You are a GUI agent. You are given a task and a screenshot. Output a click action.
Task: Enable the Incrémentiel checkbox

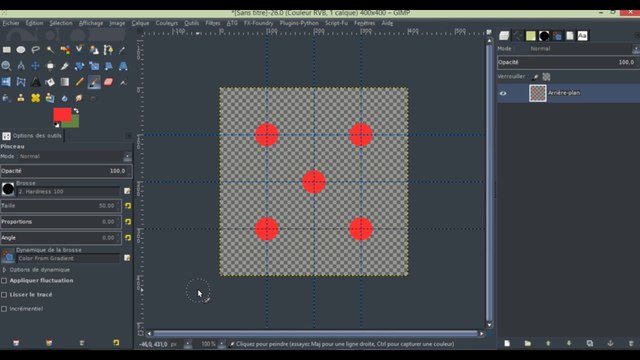4,309
